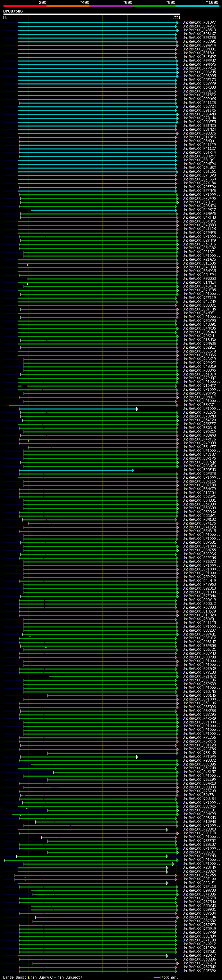Select hit label UniRef100_Q0PXV2
222x980 pixels.
coord(199,363)
